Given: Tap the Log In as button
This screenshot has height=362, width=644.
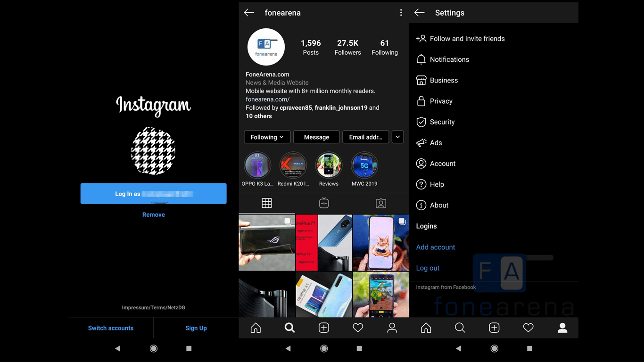Looking at the screenshot, I should (154, 194).
